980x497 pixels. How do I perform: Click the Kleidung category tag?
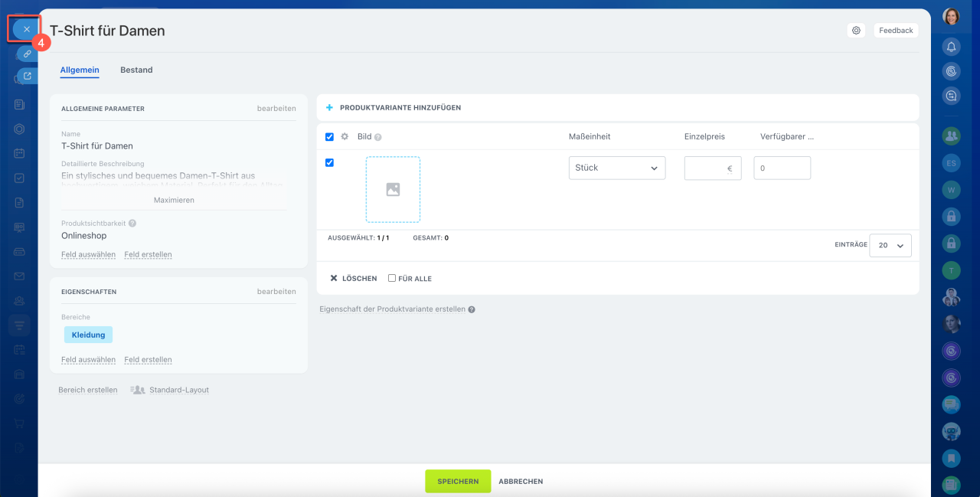(88, 335)
